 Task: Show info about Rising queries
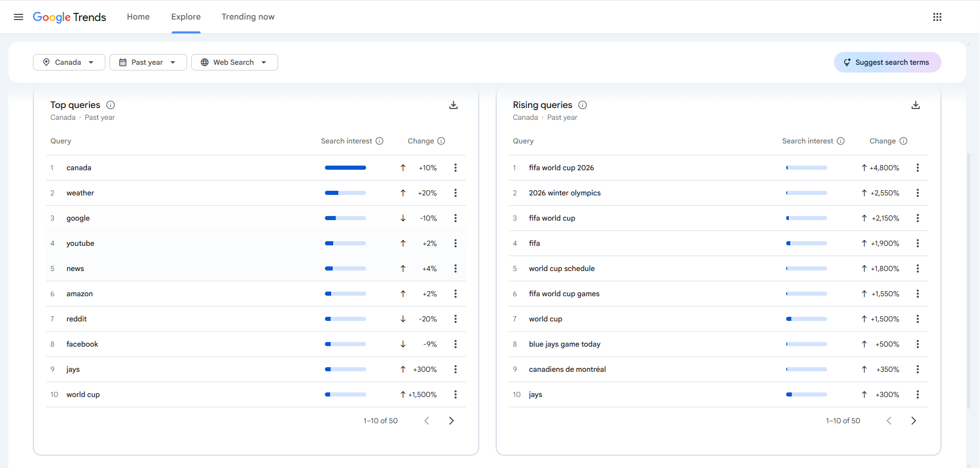pos(583,105)
